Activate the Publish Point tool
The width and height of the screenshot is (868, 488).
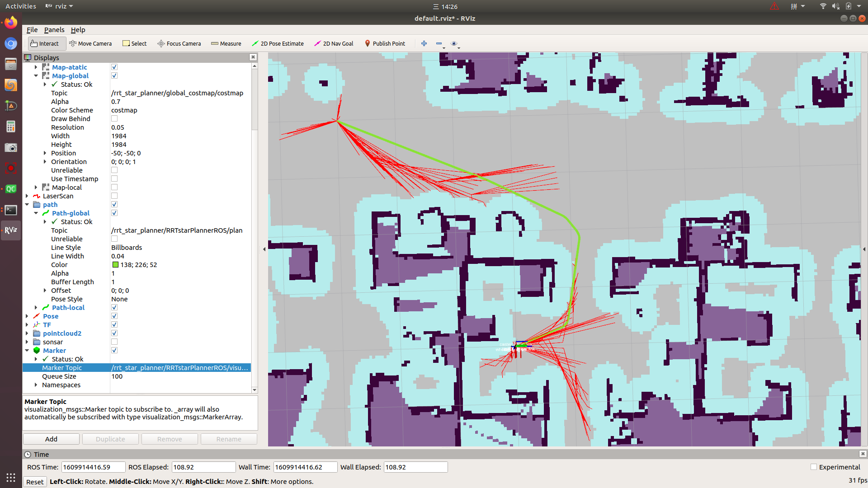(x=385, y=43)
